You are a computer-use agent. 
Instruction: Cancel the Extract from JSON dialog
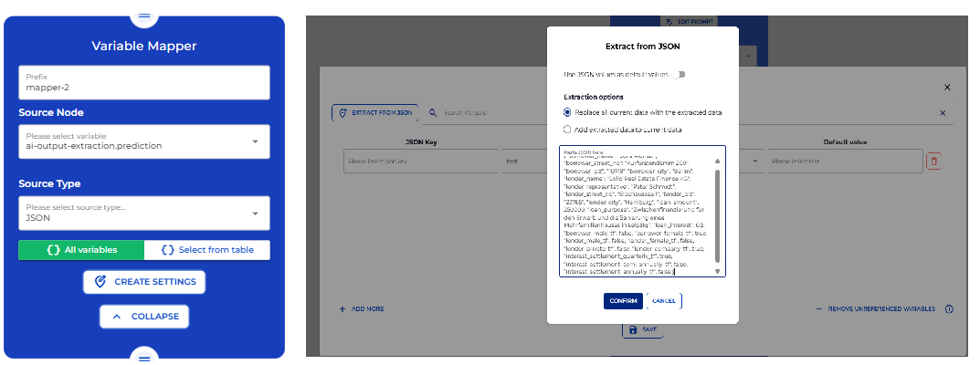pos(664,301)
